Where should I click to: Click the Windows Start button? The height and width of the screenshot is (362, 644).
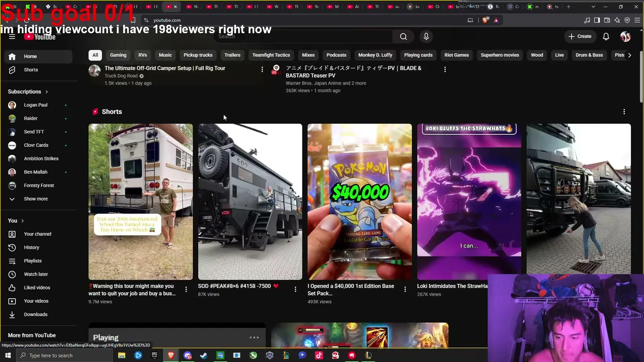click(8, 355)
